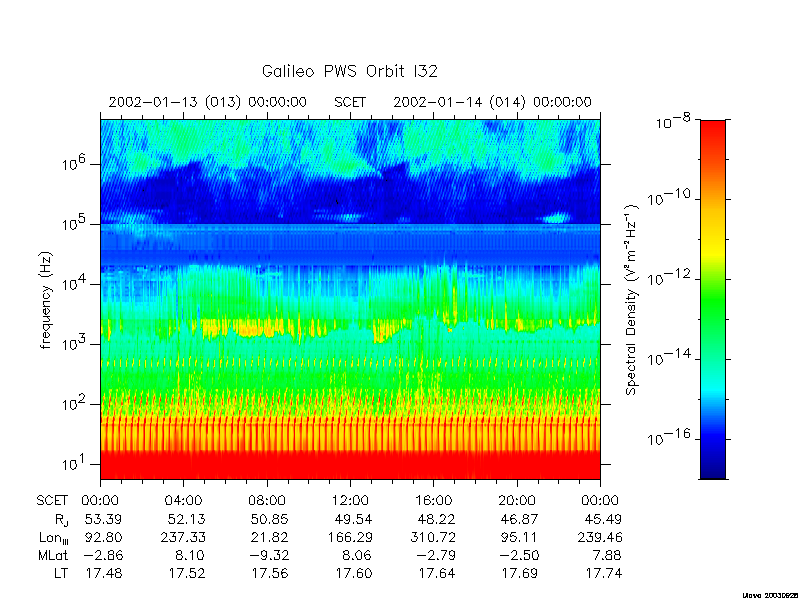800x600 pixels.
Task: Click the spectrogram plot area
Action: tap(350, 299)
